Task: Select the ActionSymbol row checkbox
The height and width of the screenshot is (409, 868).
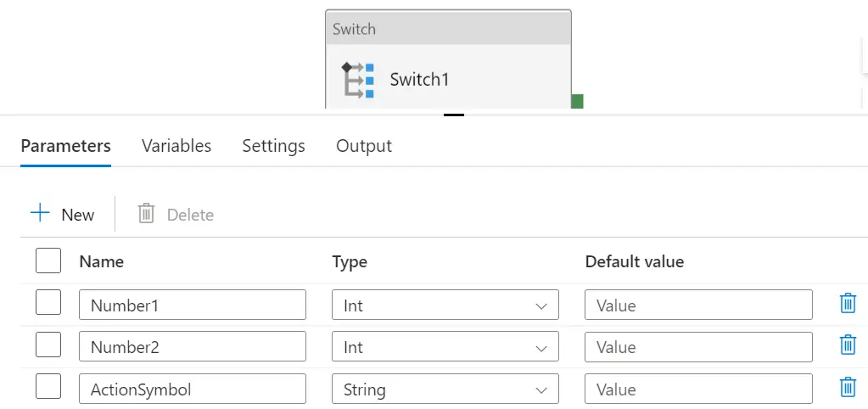Action: tap(48, 386)
